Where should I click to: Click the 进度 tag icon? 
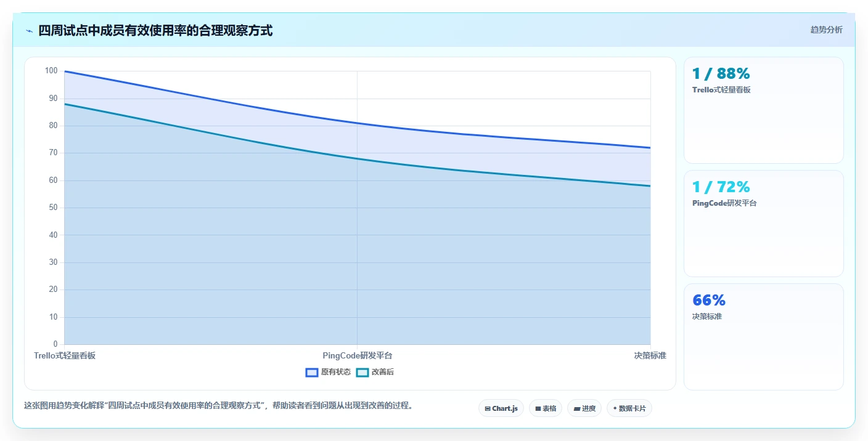coord(576,408)
